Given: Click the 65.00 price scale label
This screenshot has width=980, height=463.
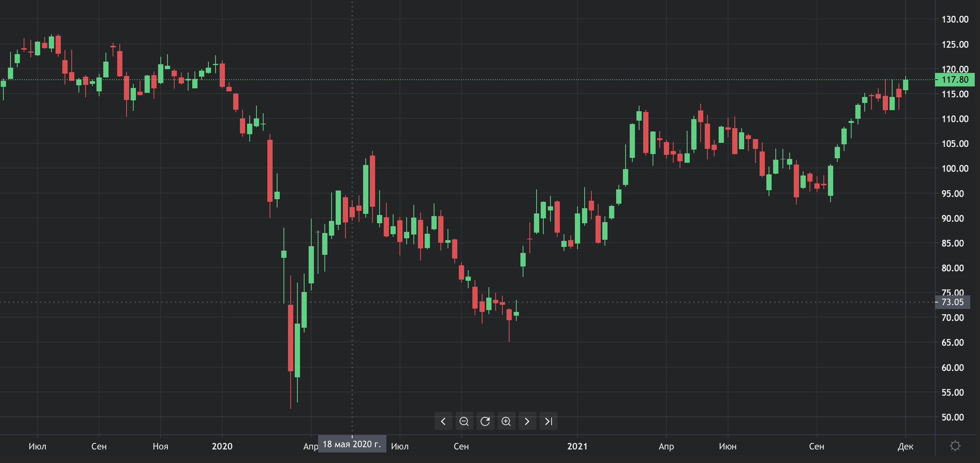Looking at the screenshot, I should click(x=953, y=343).
